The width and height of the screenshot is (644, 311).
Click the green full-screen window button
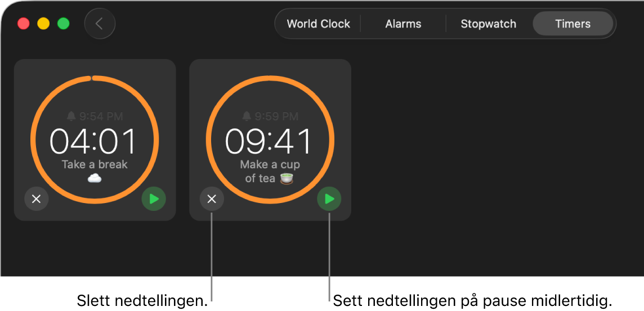63,24
